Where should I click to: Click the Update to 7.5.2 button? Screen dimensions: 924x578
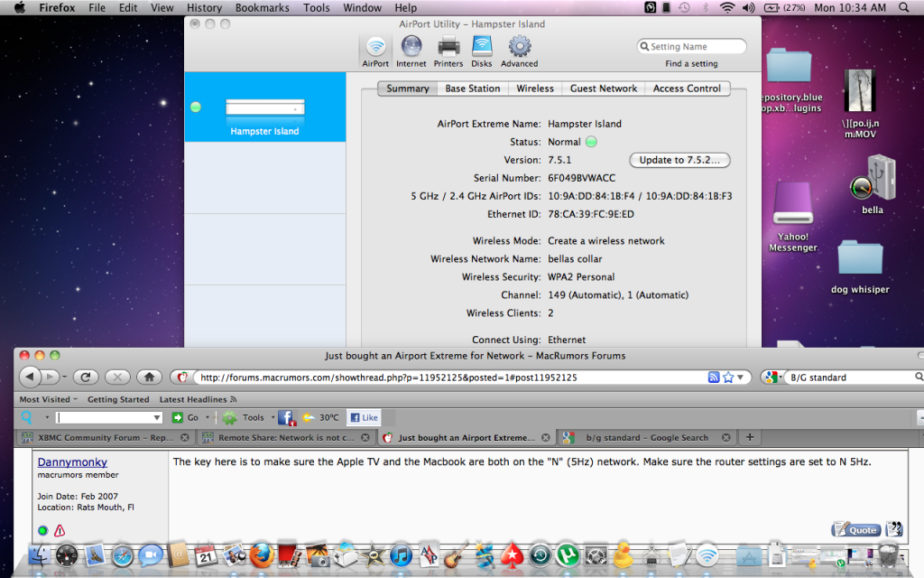pyautogui.click(x=679, y=160)
